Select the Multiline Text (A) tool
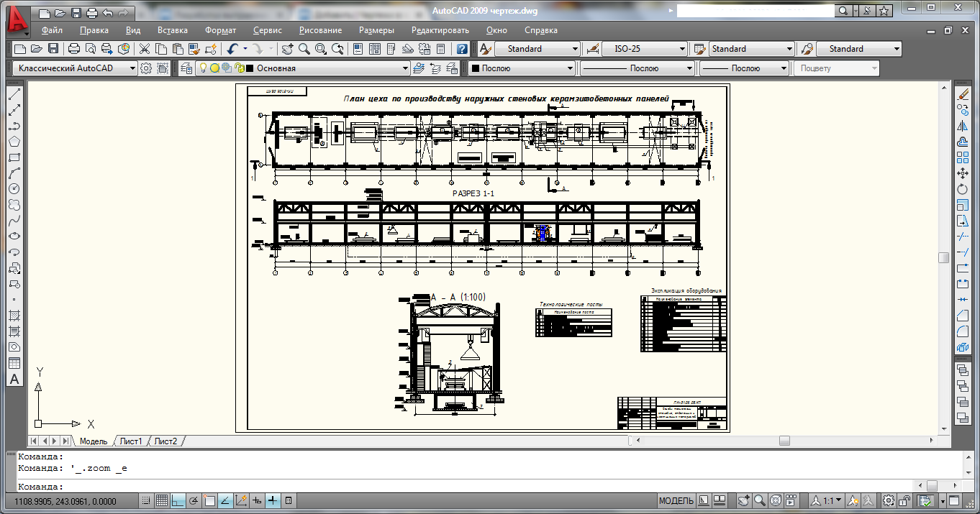This screenshot has height=514, width=980. click(14, 379)
